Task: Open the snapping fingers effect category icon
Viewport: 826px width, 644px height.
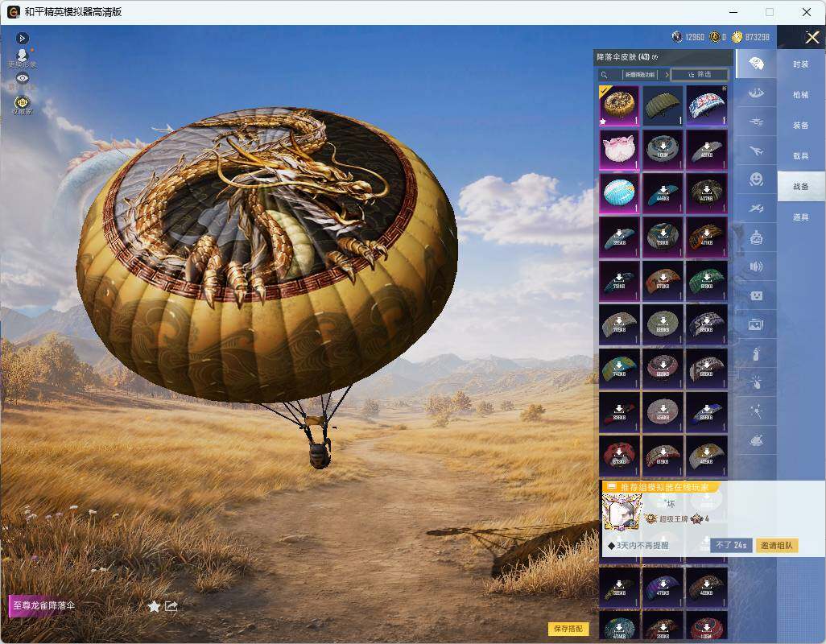Action: click(x=756, y=383)
